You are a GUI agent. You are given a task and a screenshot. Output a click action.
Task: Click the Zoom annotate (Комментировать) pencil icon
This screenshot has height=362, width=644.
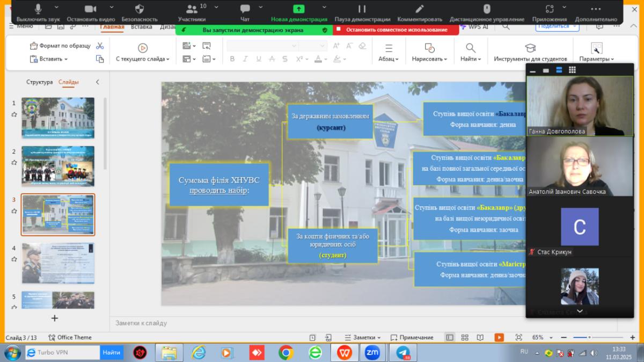coord(420,9)
